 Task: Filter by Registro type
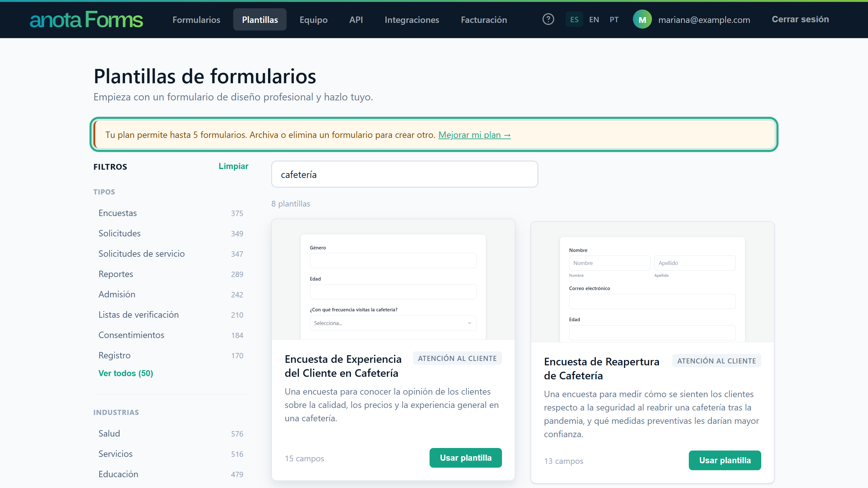click(171, 355)
